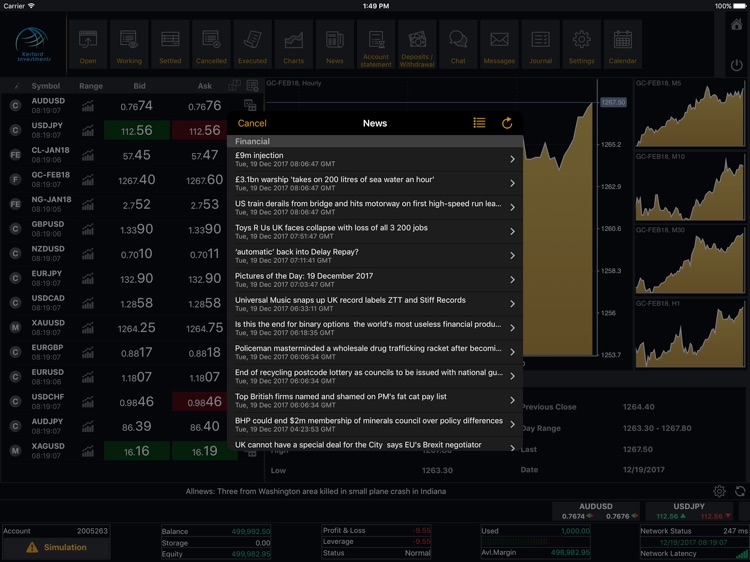Click the Bid column header

point(139,86)
